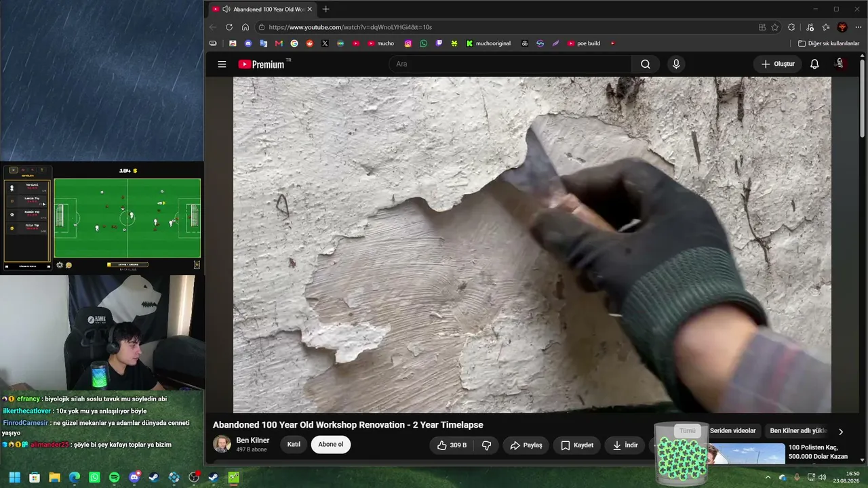This screenshot has width=868, height=488.
Task: Select the Ben Kilner adlı yükleyenden chip
Action: click(x=798, y=431)
